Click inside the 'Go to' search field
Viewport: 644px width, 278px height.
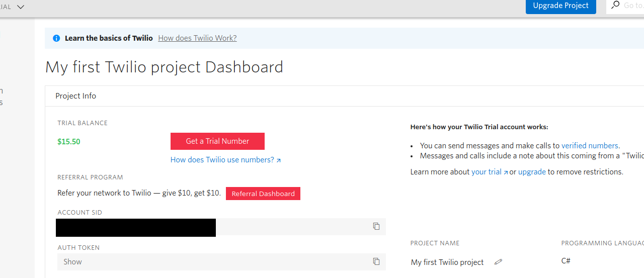tap(632, 6)
